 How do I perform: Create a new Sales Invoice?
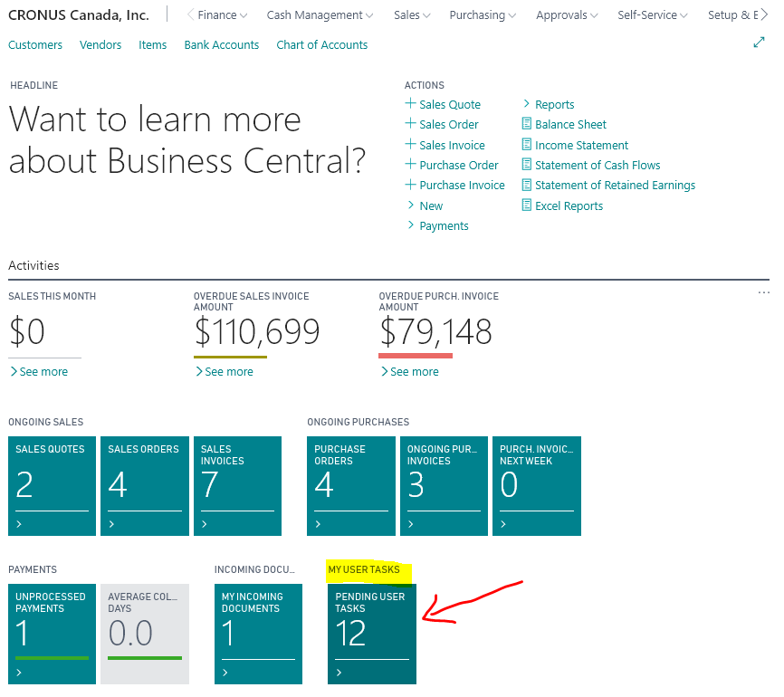click(x=452, y=145)
